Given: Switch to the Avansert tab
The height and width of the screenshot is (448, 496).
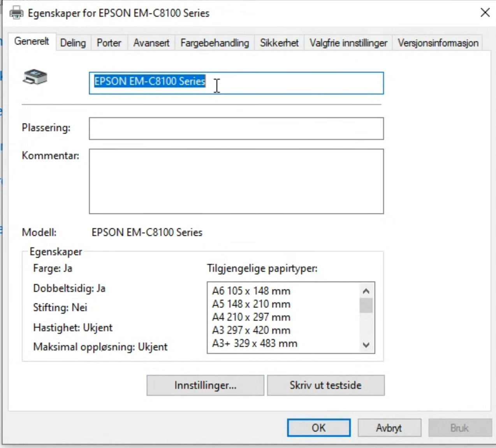Looking at the screenshot, I should [x=151, y=43].
